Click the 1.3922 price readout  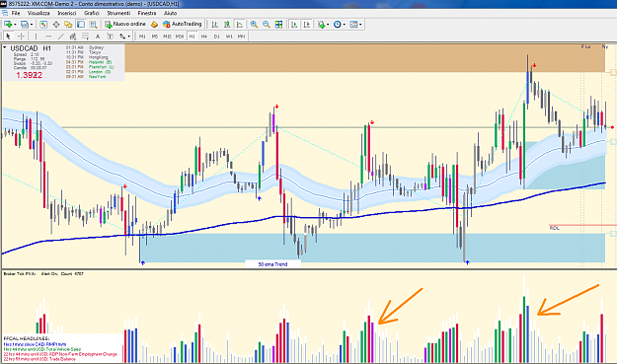click(29, 75)
